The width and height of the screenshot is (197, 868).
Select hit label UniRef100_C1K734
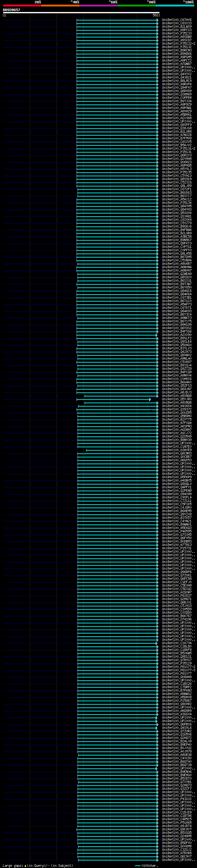pyautogui.click(x=177, y=643)
